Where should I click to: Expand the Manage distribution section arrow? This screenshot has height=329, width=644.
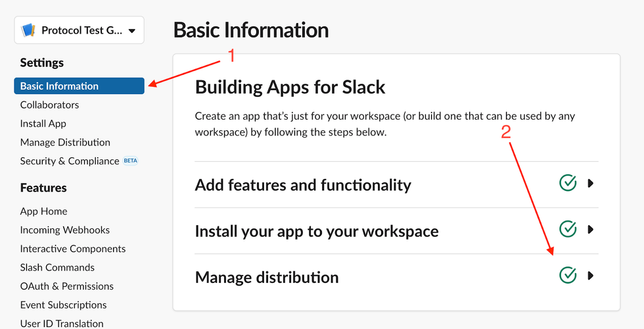591,276
